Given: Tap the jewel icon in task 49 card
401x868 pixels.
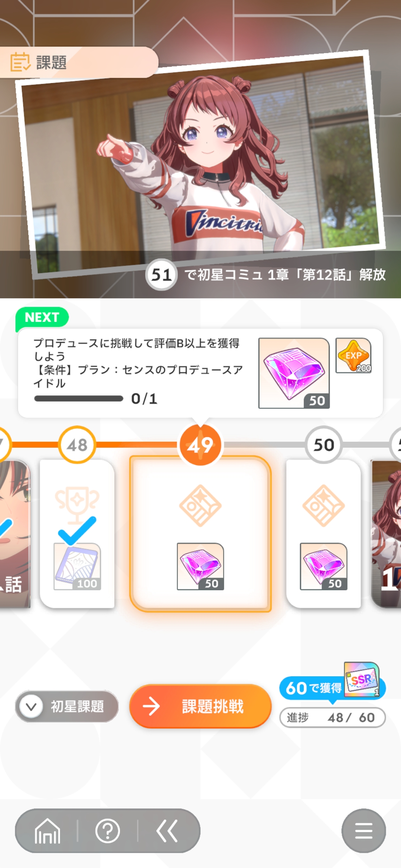Looking at the screenshot, I should click(200, 566).
